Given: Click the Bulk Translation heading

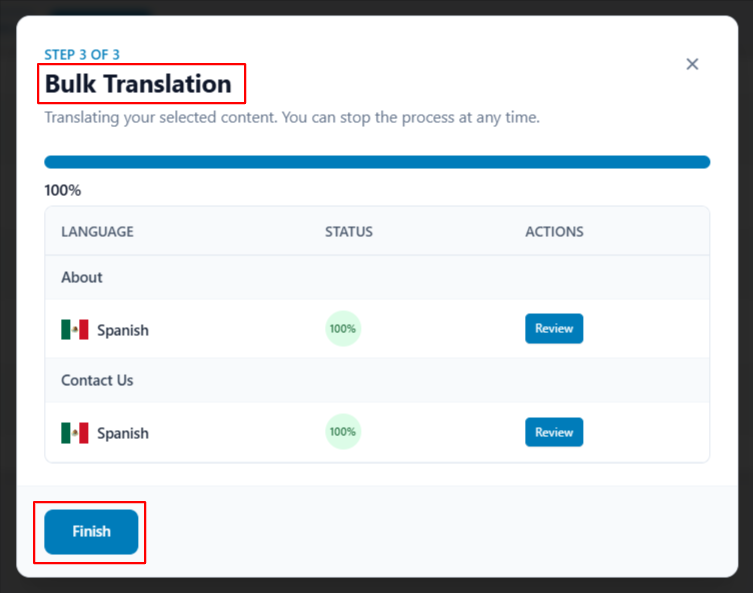Looking at the screenshot, I should (x=139, y=85).
